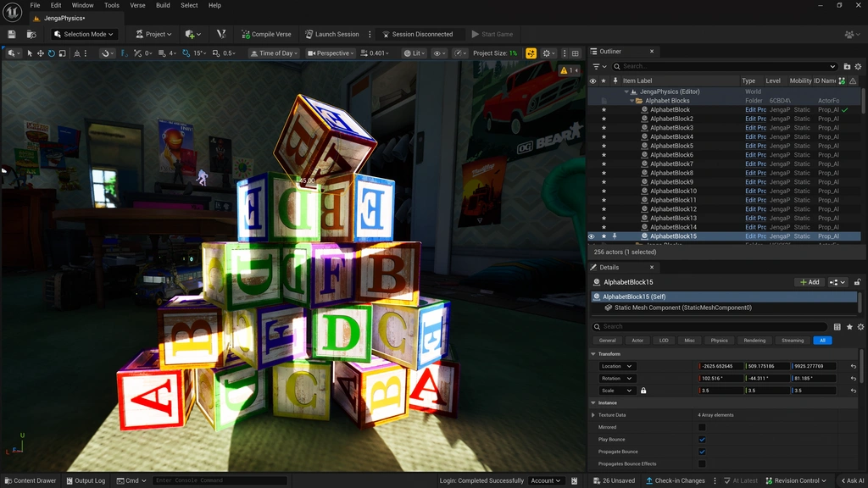Enable the Mirrored checkbox
The height and width of the screenshot is (488, 868).
coord(702,427)
